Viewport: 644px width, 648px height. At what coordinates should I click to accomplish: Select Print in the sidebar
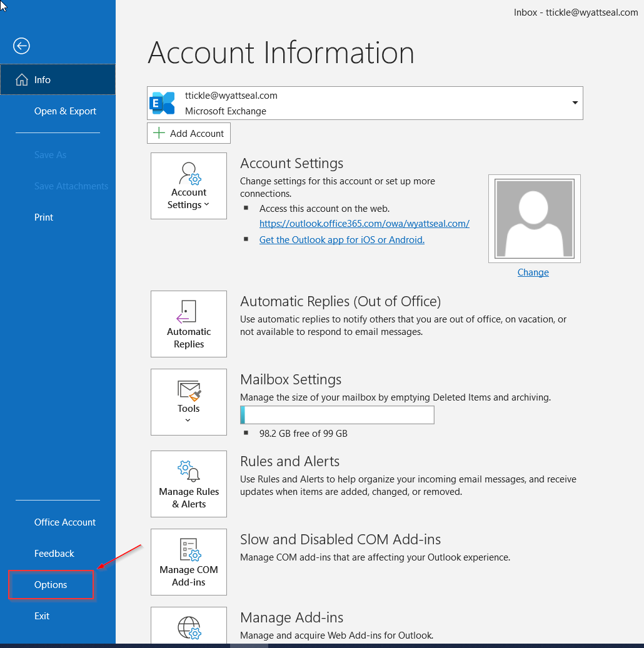(x=44, y=217)
